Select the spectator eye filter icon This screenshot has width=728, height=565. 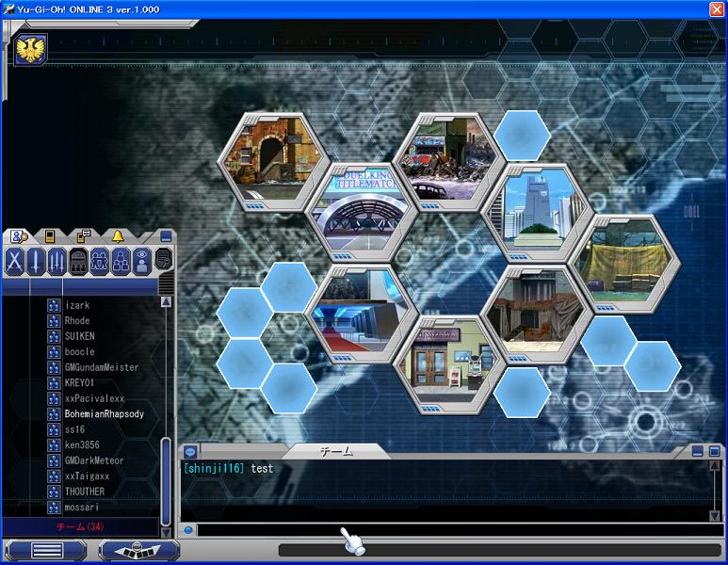tap(142, 261)
